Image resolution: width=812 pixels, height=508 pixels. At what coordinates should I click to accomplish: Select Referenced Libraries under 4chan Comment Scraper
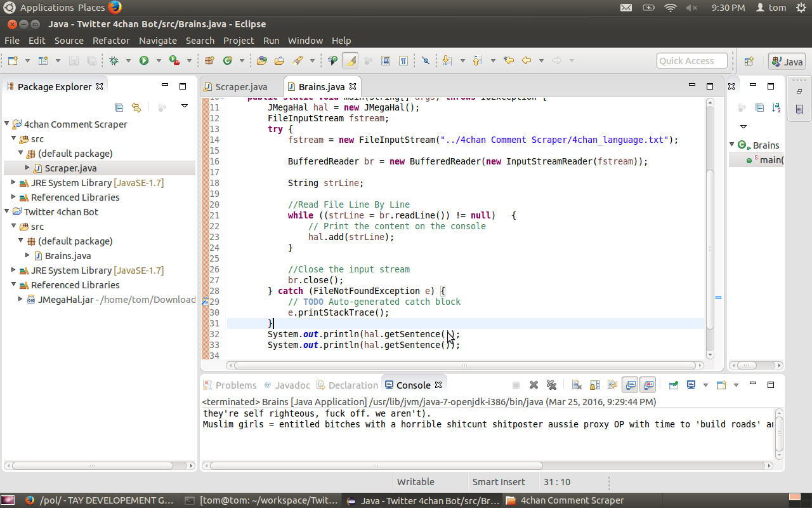point(75,197)
